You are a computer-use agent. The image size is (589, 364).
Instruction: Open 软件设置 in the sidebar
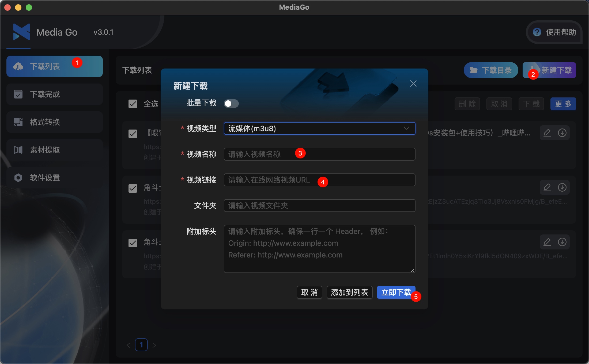coord(55,178)
